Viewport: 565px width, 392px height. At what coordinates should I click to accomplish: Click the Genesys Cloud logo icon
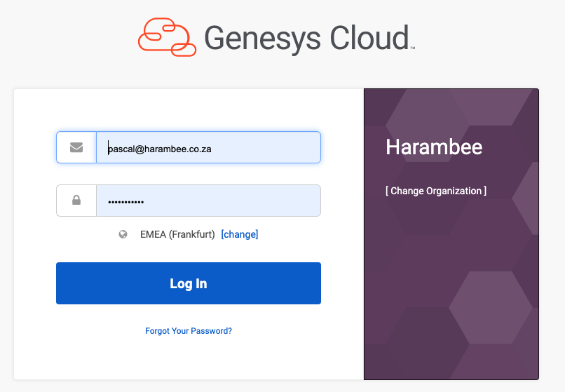click(168, 37)
